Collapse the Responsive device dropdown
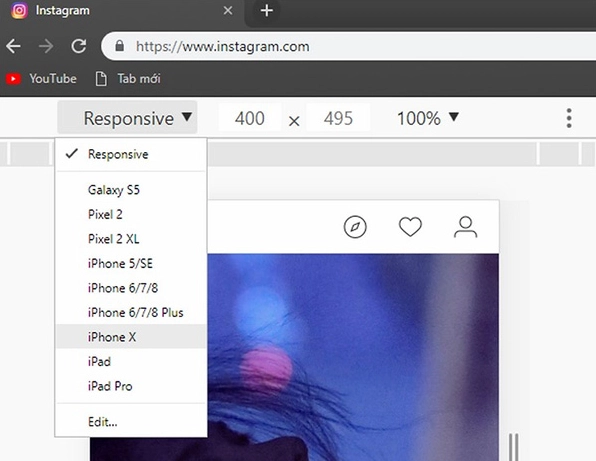The image size is (596, 461). 127,118
